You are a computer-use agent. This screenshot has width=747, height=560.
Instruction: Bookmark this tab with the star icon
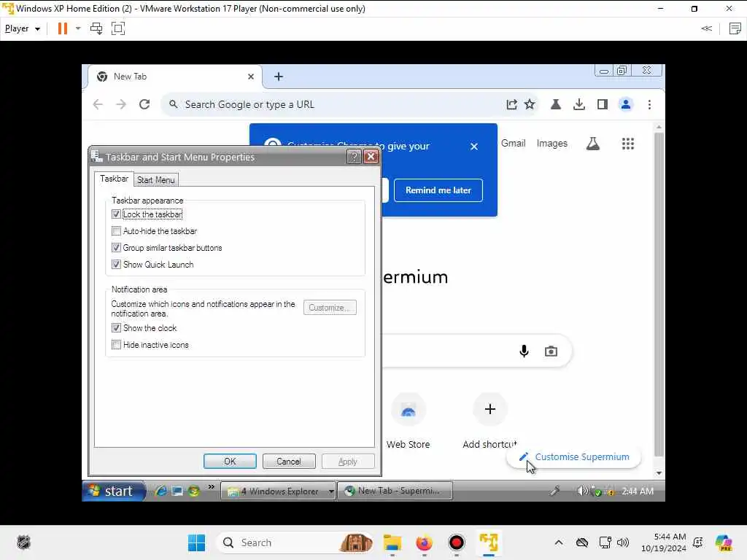[530, 104]
